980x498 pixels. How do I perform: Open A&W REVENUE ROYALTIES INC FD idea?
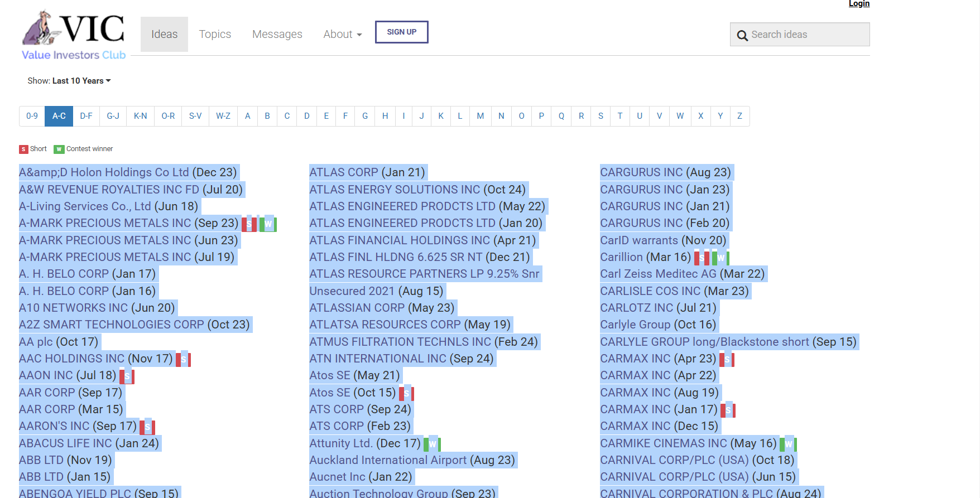click(109, 190)
